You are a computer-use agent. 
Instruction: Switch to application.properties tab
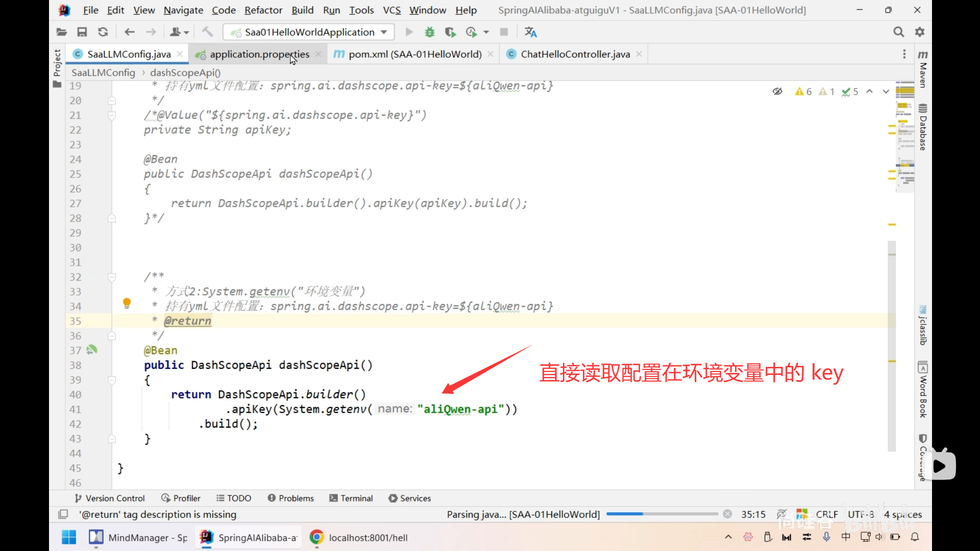[259, 54]
